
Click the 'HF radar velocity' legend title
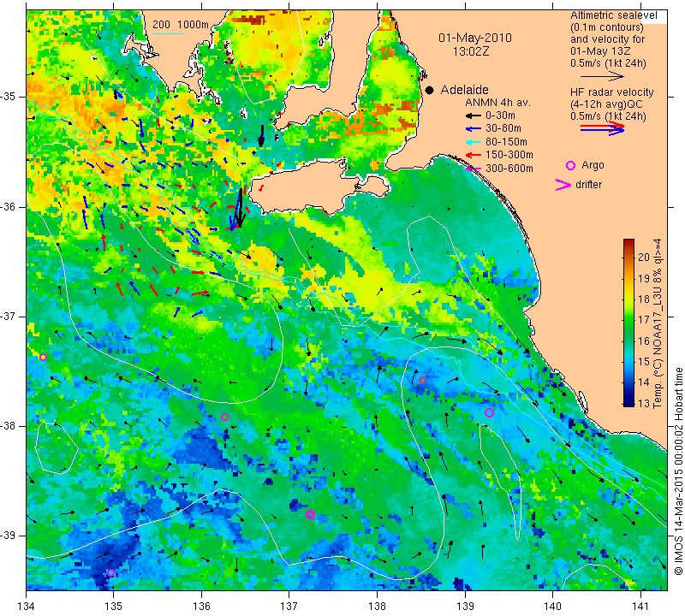point(611,92)
